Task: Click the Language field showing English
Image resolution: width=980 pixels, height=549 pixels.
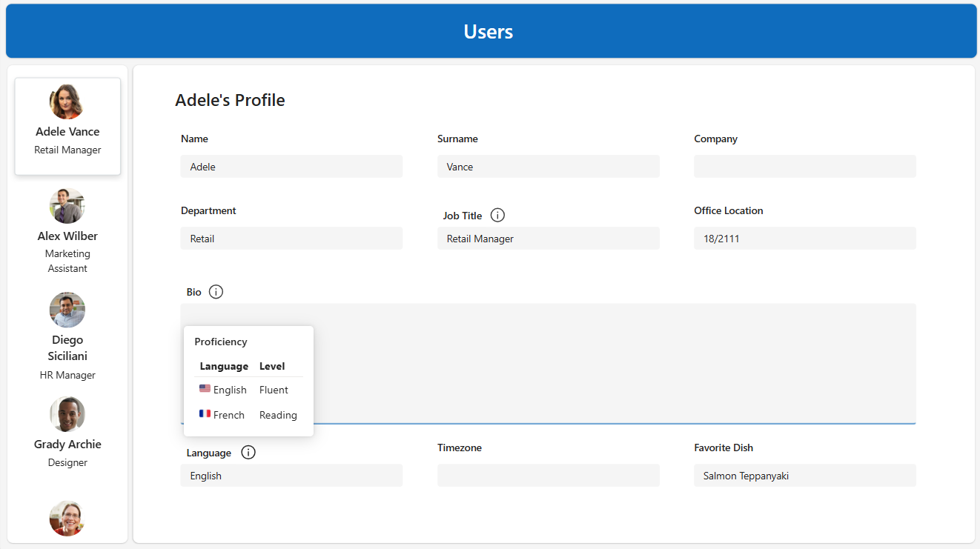Action: point(291,476)
